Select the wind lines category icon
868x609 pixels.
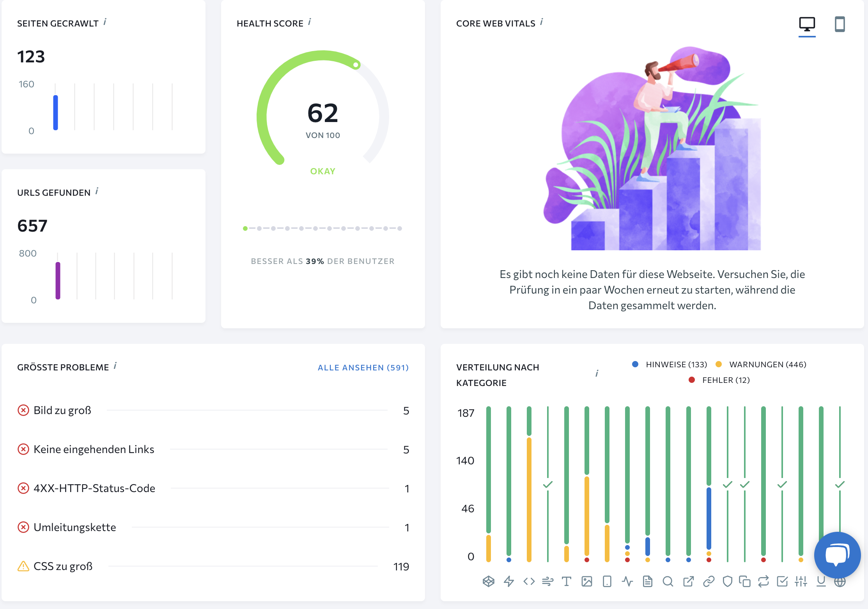point(547,581)
